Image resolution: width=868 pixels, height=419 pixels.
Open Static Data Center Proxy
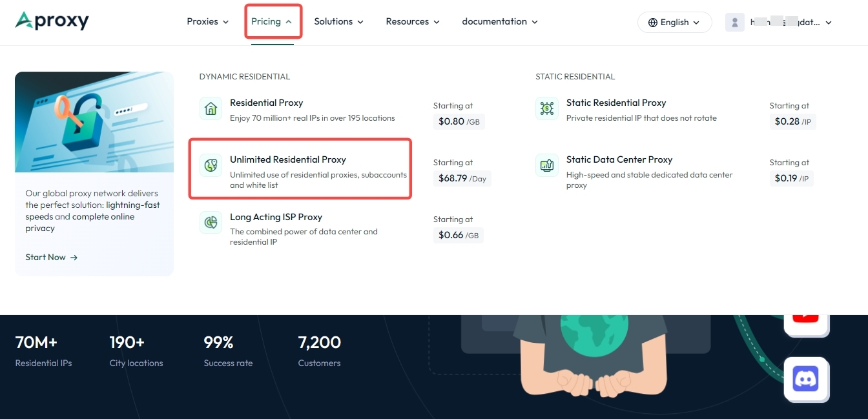point(619,159)
